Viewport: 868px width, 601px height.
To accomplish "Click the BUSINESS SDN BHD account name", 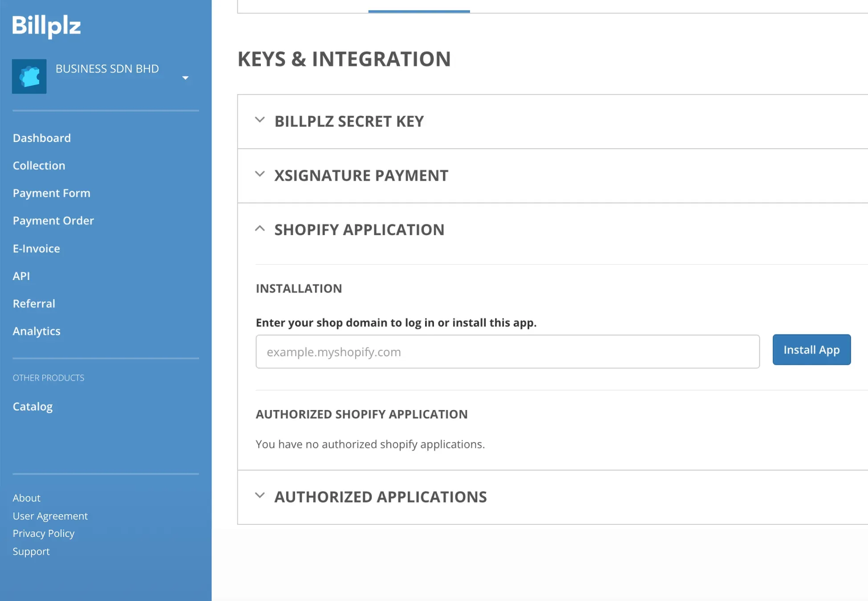I will pos(107,69).
